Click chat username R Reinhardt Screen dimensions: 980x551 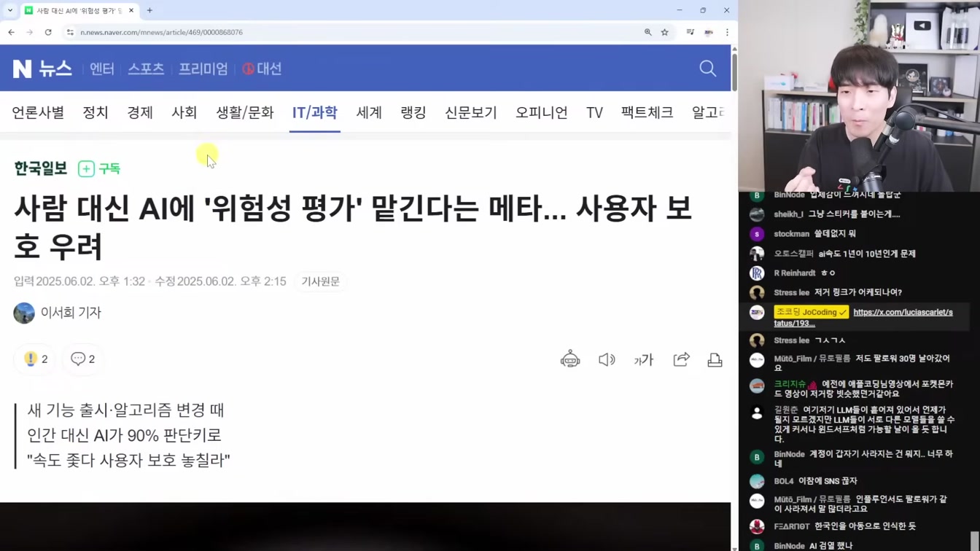(x=795, y=273)
